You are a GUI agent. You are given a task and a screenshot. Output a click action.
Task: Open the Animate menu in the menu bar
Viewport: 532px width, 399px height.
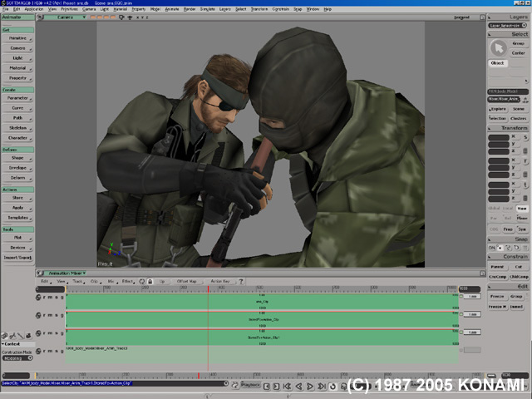click(172, 9)
